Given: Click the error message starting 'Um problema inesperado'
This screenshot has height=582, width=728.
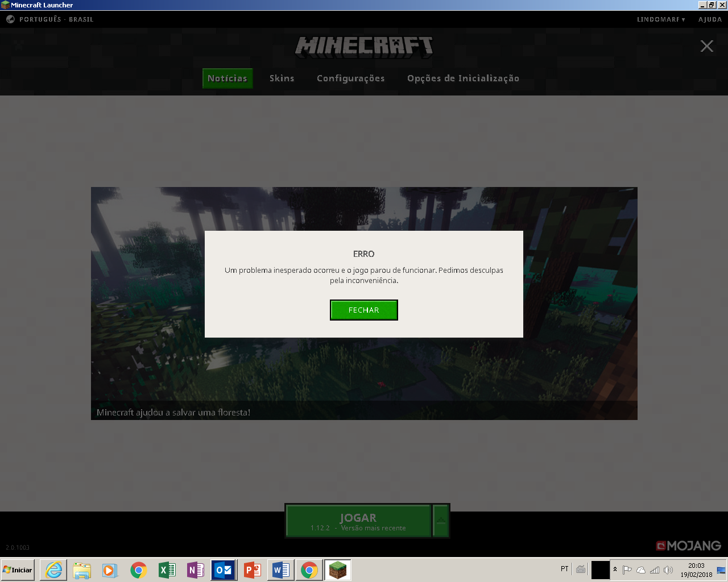Looking at the screenshot, I should pyautogui.click(x=364, y=275).
